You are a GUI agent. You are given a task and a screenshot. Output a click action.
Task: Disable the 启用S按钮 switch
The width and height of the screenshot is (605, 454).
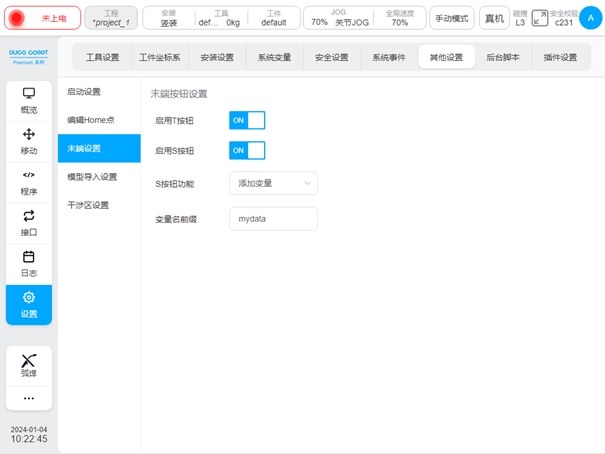pyautogui.click(x=247, y=151)
